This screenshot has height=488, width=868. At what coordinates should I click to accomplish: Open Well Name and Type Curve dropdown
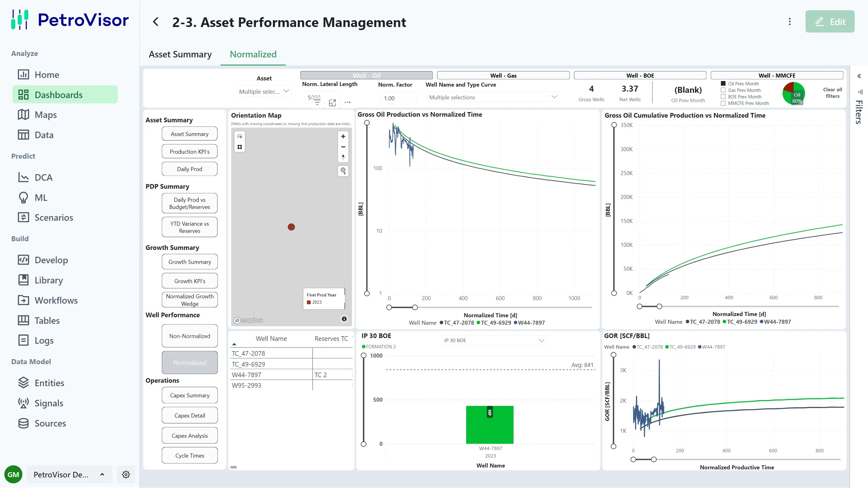pos(492,97)
